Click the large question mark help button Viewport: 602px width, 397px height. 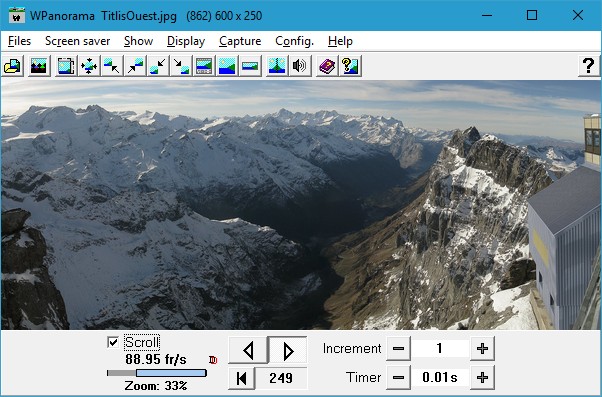[589, 66]
